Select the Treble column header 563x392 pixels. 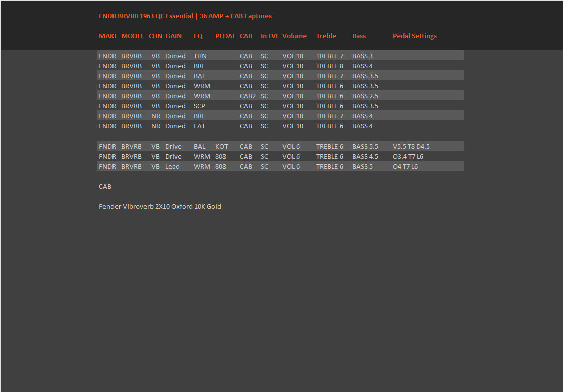(x=326, y=36)
